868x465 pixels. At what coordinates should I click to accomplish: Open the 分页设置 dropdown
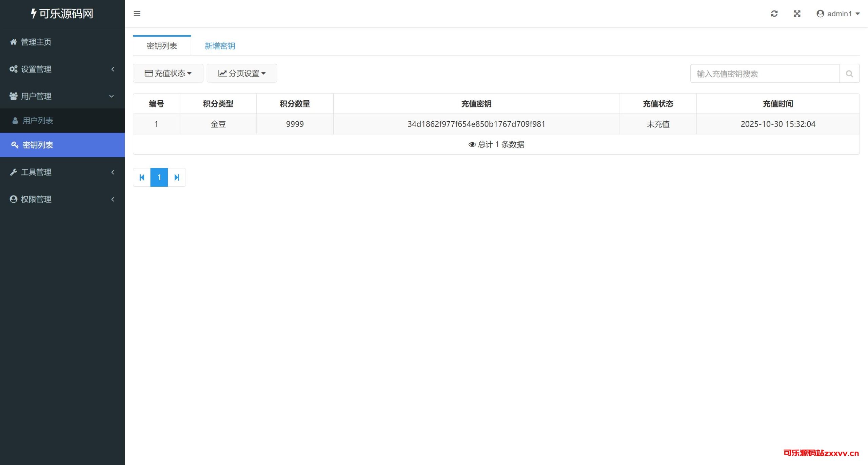tap(242, 73)
